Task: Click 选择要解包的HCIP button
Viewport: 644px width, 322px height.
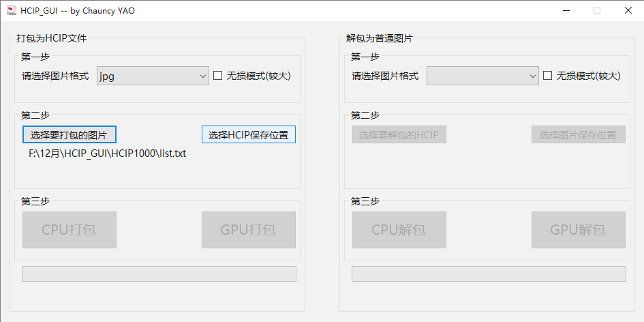Action: tap(399, 134)
